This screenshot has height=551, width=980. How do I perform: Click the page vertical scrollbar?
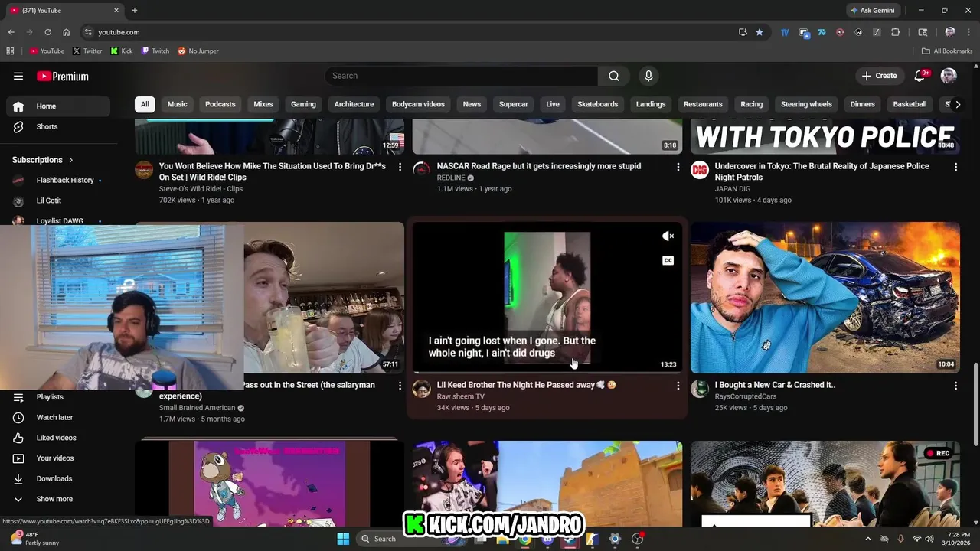click(975, 404)
